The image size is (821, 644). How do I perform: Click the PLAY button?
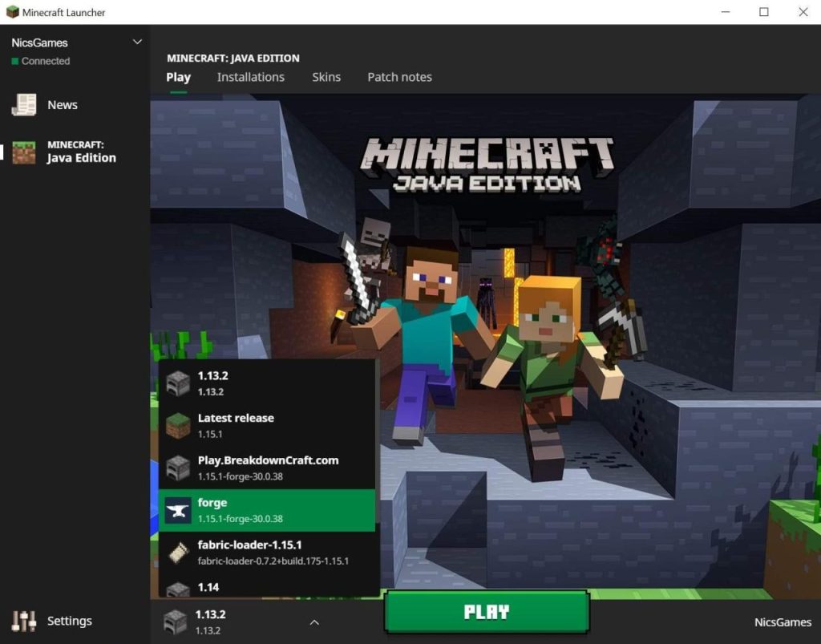click(x=486, y=612)
